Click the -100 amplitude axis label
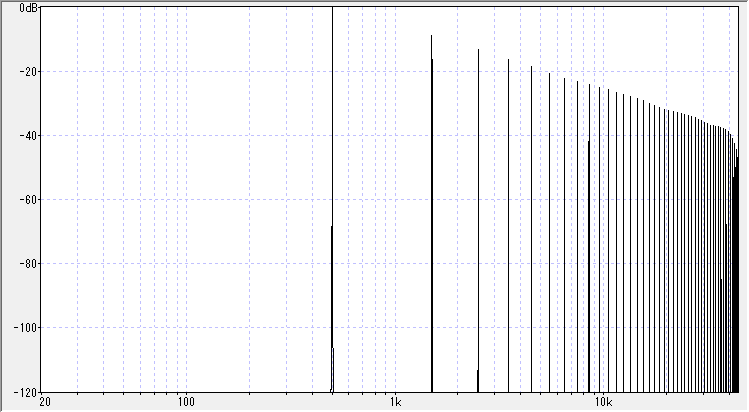The image size is (749, 412). (x=25, y=327)
